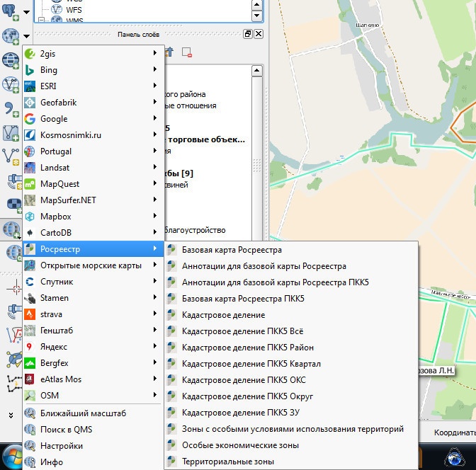Add Особые экономические зоны layer
476x470 pixels.
(x=291, y=445)
